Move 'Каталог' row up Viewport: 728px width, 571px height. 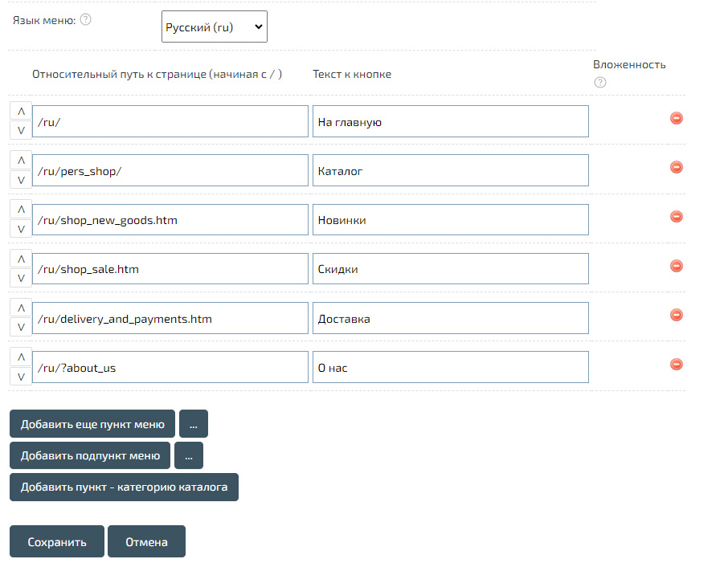(x=21, y=161)
